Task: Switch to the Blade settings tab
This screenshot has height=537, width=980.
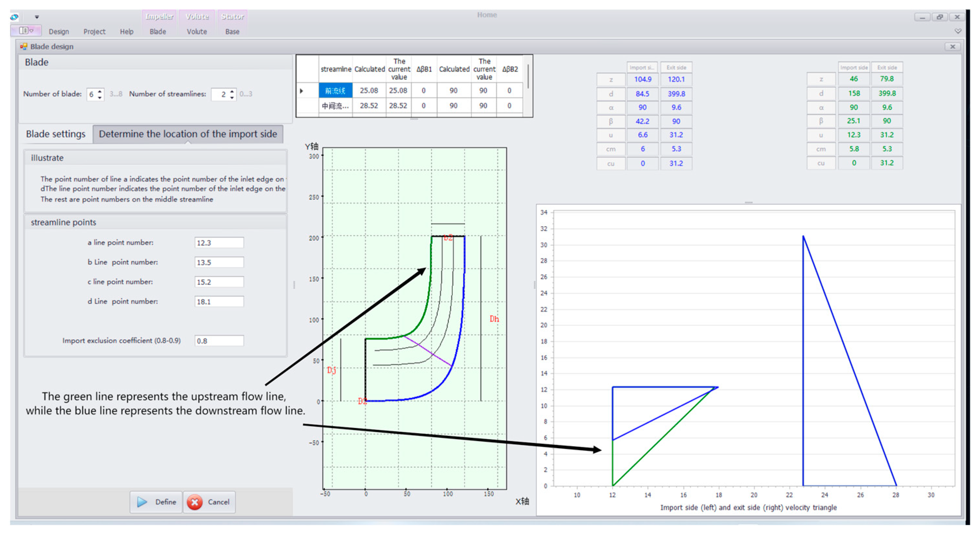Action: pos(56,134)
